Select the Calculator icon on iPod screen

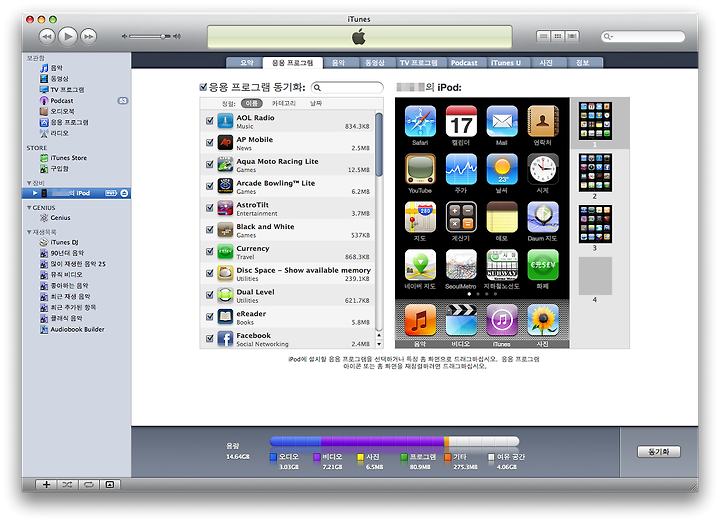[461, 217]
